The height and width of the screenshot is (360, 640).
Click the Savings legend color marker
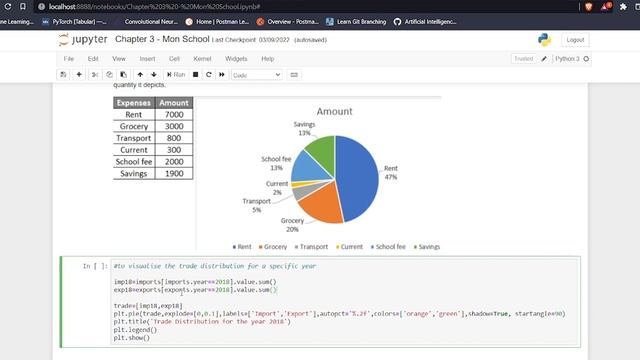pos(416,247)
